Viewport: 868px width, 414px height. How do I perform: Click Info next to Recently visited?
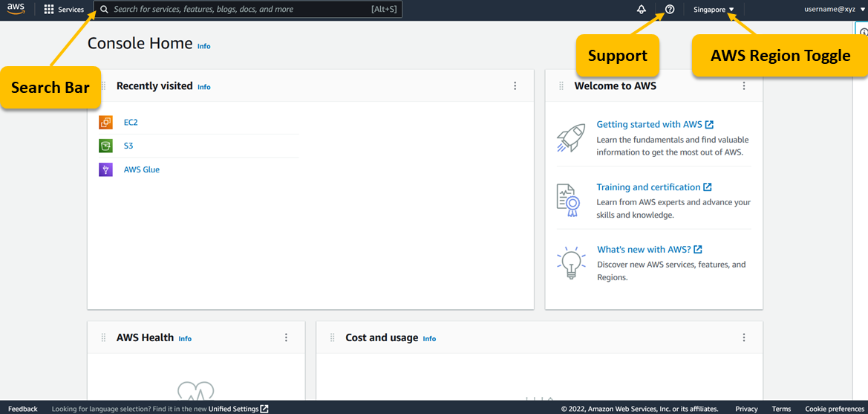tap(204, 87)
